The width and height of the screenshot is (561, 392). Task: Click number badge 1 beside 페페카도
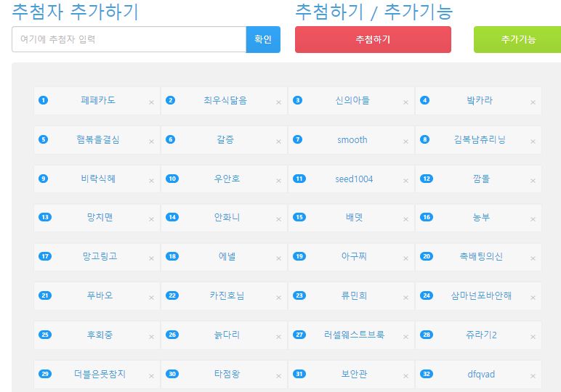tap(44, 100)
